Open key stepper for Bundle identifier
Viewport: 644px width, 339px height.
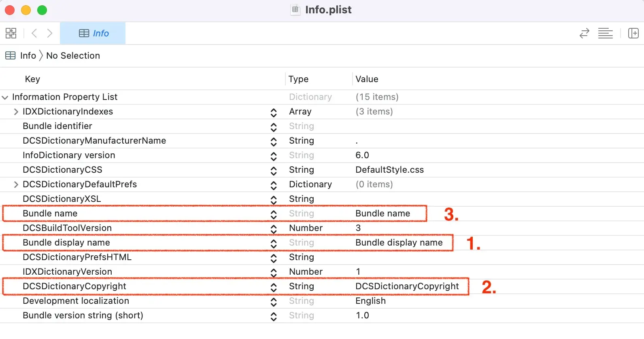(x=274, y=127)
